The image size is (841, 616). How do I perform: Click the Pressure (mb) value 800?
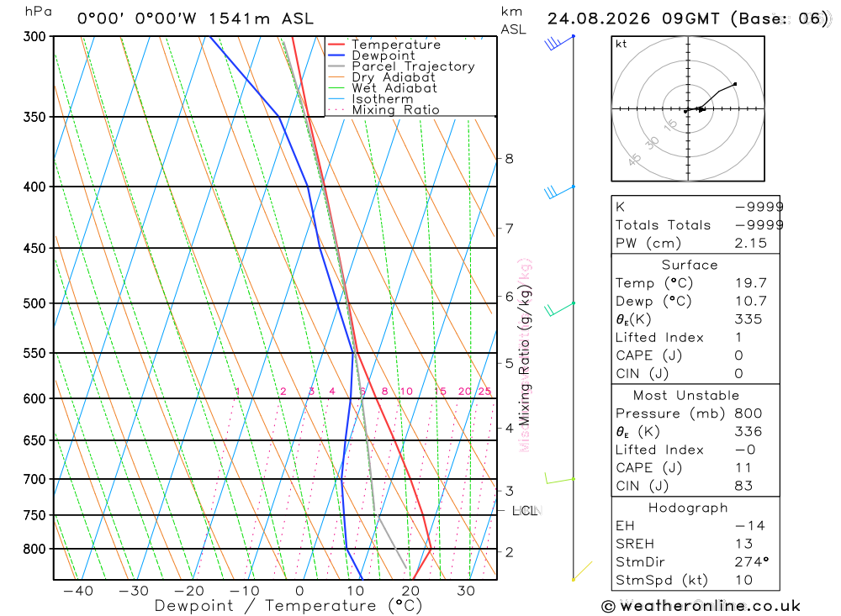pyautogui.click(x=748, y=413)
